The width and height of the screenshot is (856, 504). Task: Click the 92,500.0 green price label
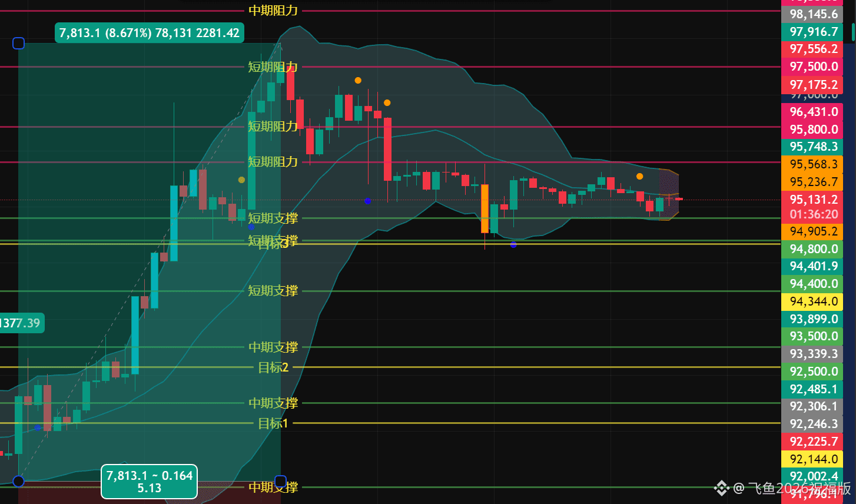click(x=812, y=372)
